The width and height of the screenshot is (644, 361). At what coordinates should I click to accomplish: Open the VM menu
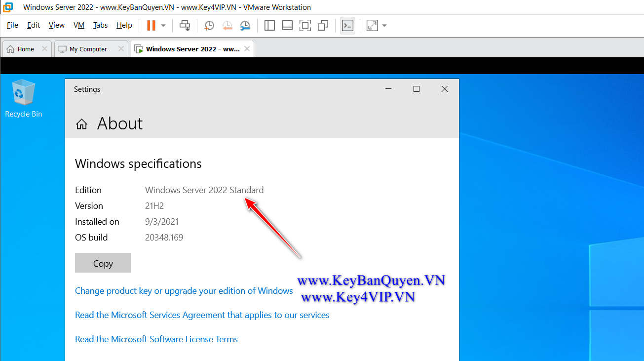pos(79,25)
